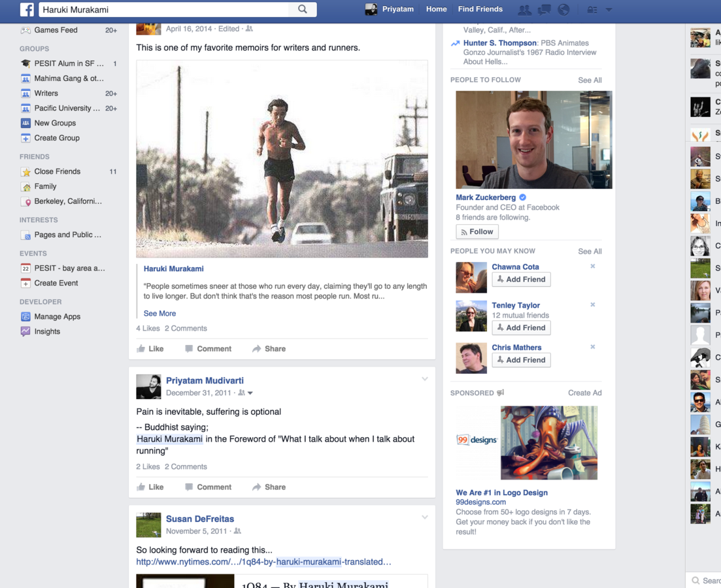Image resolution: width=721 pixels, height=588 pixels.
Task: Open Susan DeFreitas profile link
Action: click(x=199, y=519)
